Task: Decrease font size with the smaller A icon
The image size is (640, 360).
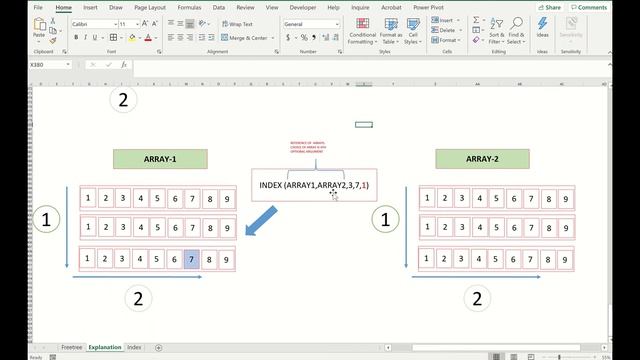Action: click(x=154, y=24)
